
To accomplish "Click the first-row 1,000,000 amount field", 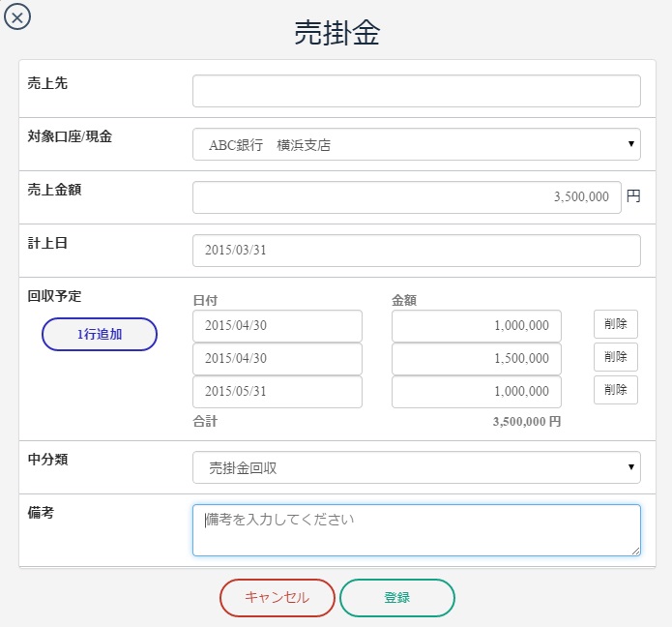I will 476,326.
